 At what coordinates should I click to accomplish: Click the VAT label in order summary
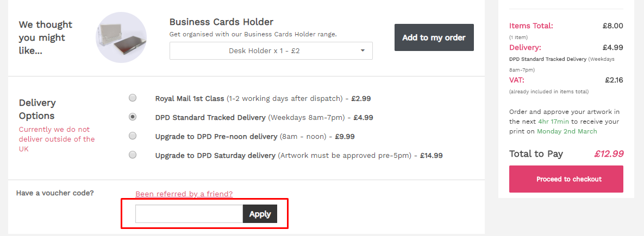click(x=517, y=80)
